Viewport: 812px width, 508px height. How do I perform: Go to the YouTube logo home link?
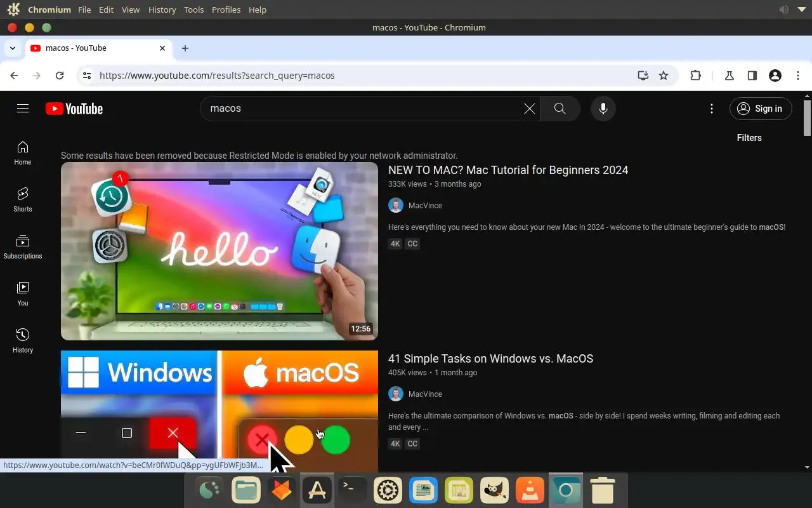pyautogui.click(x=74, y=109)
